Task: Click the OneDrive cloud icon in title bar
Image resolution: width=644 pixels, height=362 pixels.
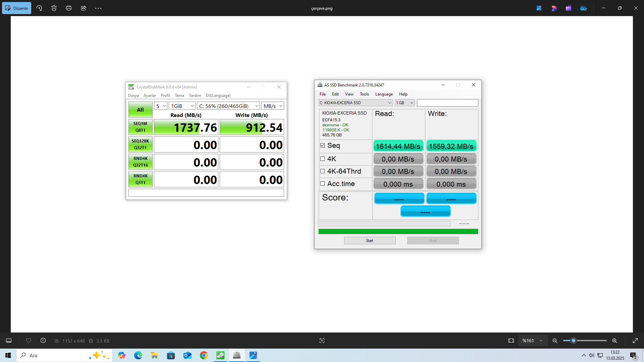Action: [x=584, y=8]
